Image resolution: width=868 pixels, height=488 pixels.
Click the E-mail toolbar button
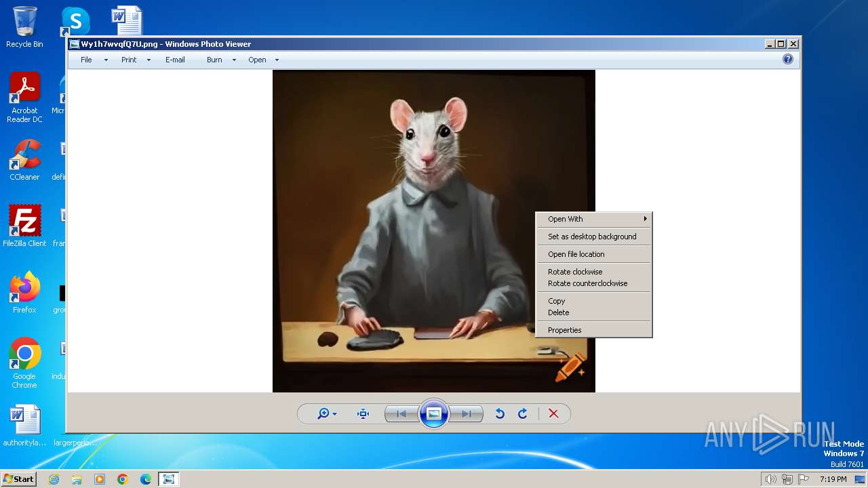(175, 60)
